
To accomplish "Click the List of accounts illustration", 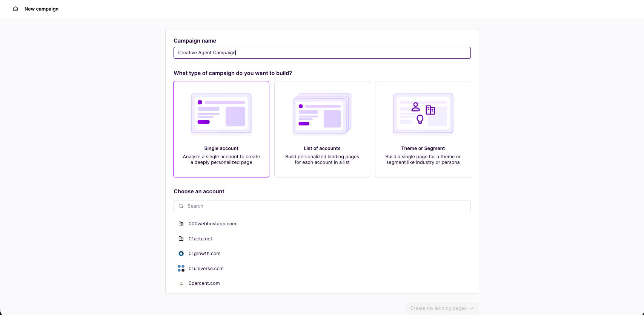I will (x=322, y=113).
